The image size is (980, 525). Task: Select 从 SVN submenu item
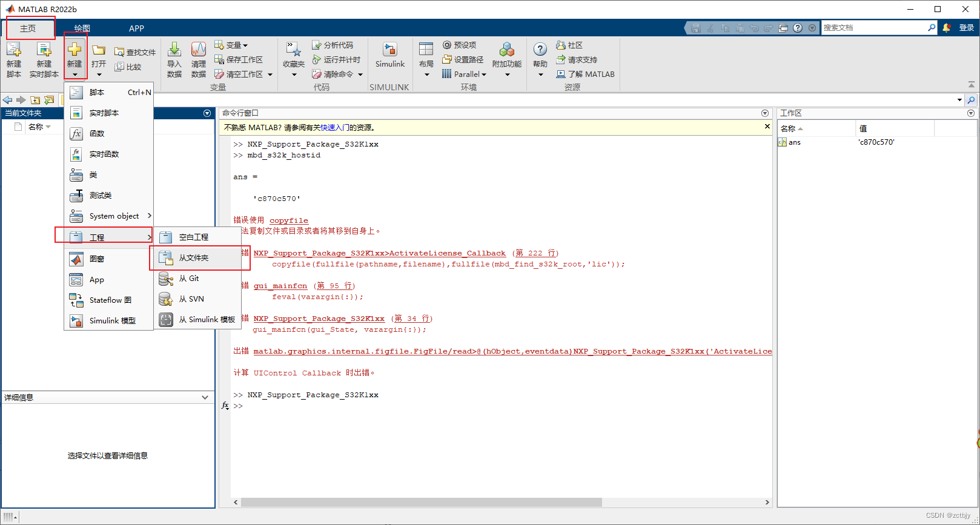pyautogui.click(x=197, y=299)
